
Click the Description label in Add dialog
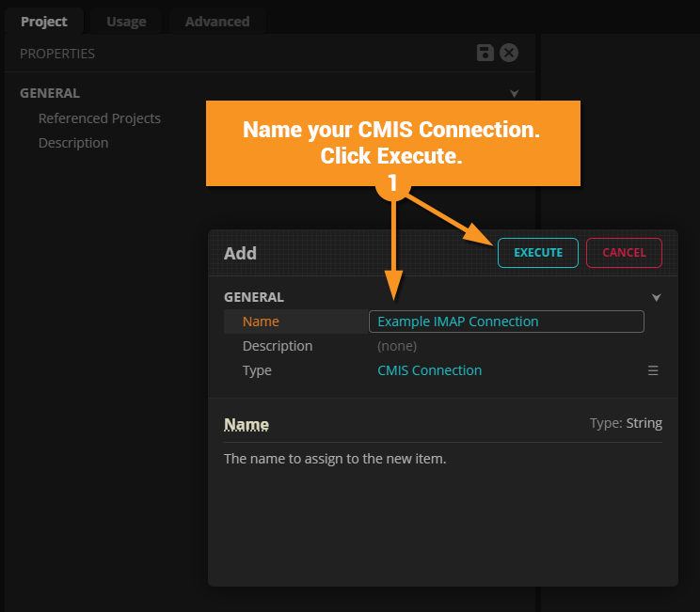point(278,346)
